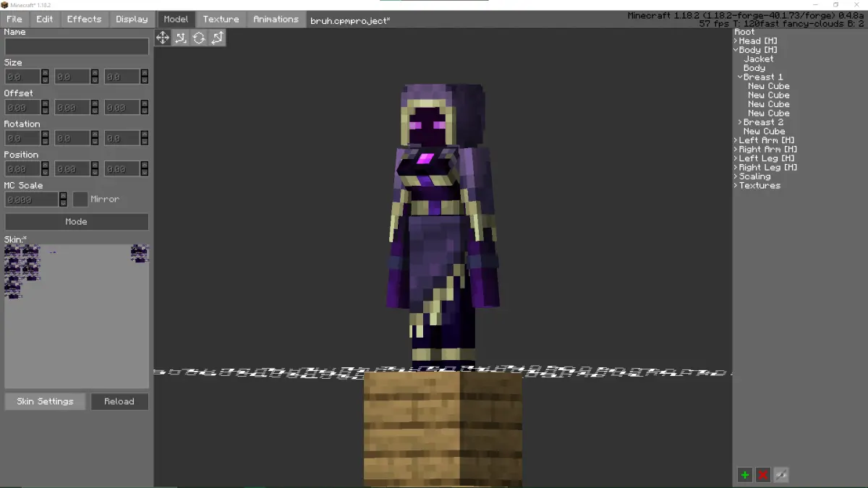Click the down arrow on the first Size field
Viewport: 868px width, 488px height.
click(45, 80)
